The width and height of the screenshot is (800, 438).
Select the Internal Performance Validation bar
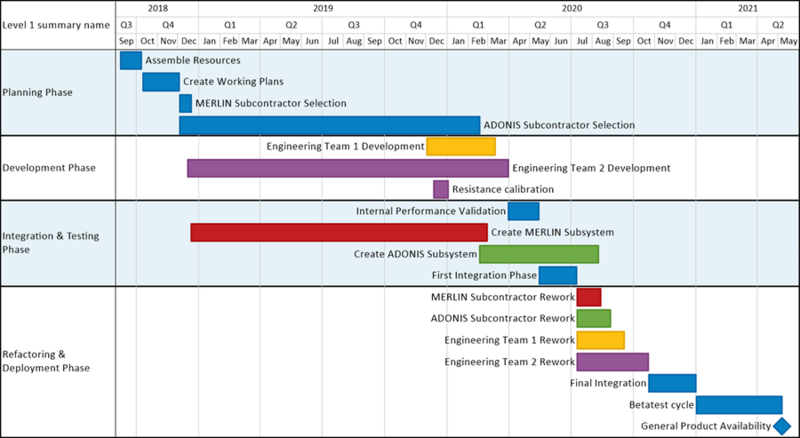(523, 211)
